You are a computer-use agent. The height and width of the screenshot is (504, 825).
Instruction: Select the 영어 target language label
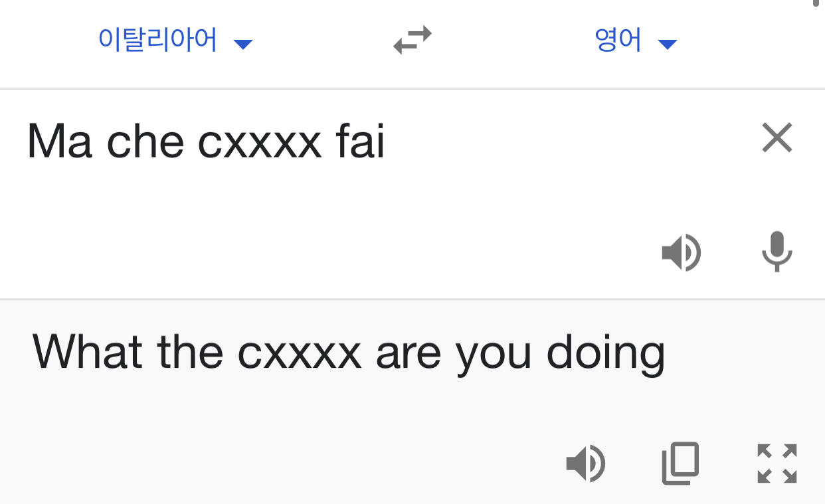click(618, 40)
